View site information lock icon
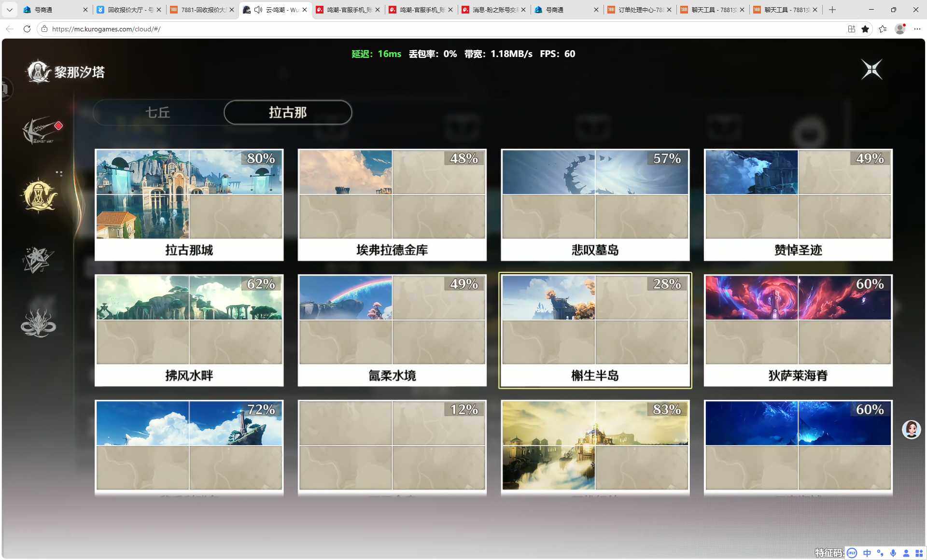 tap(44, 29)
